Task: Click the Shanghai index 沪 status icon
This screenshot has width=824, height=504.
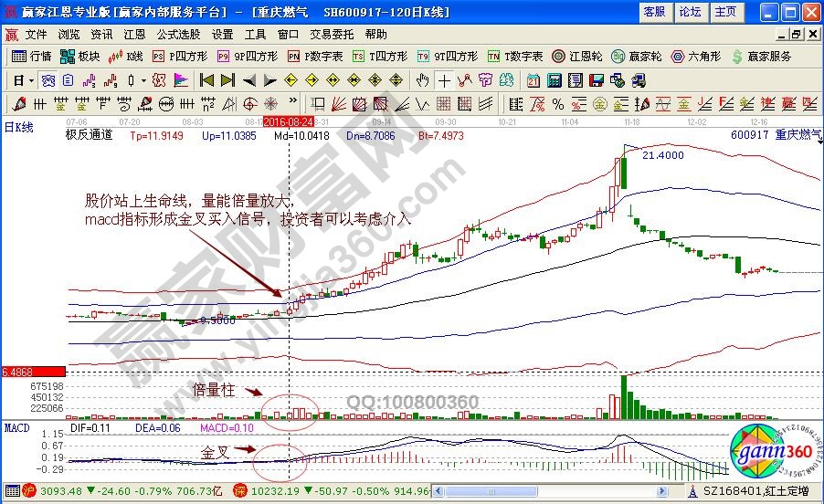Action: 29,491
